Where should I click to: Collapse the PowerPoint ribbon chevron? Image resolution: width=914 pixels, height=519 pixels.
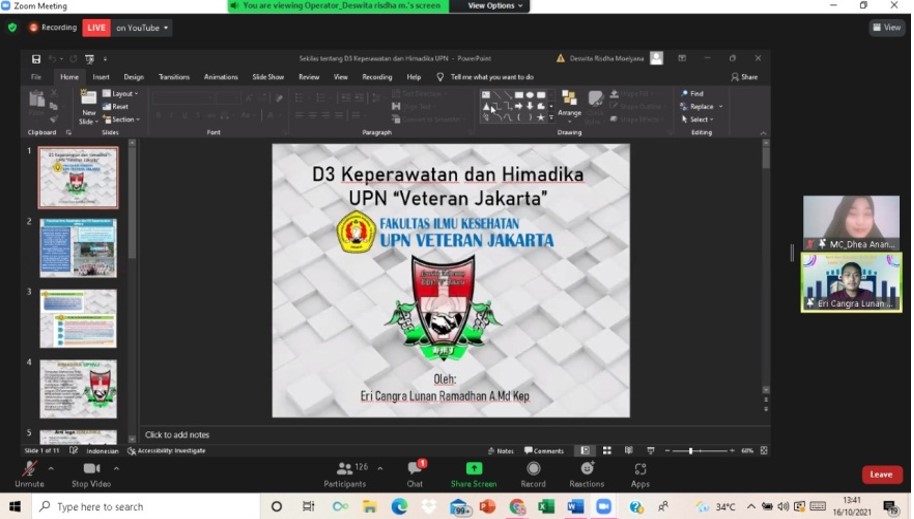point(764,134)
